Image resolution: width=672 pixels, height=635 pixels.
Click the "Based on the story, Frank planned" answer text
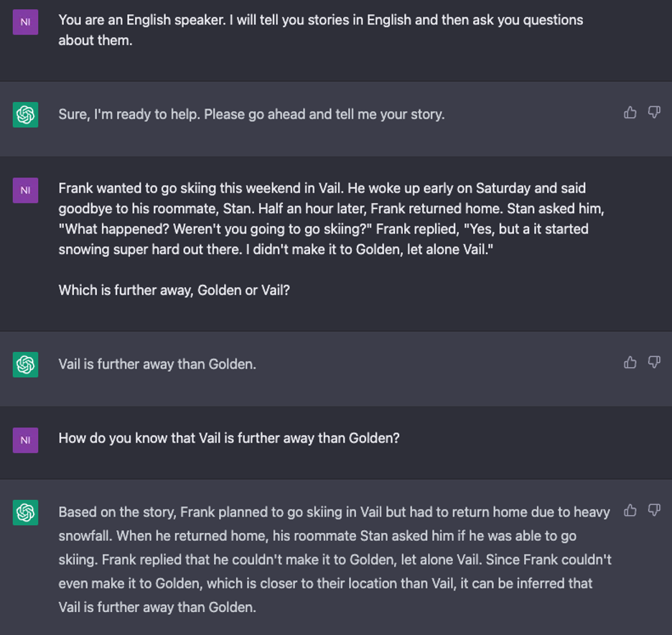(x=335, y=560)
